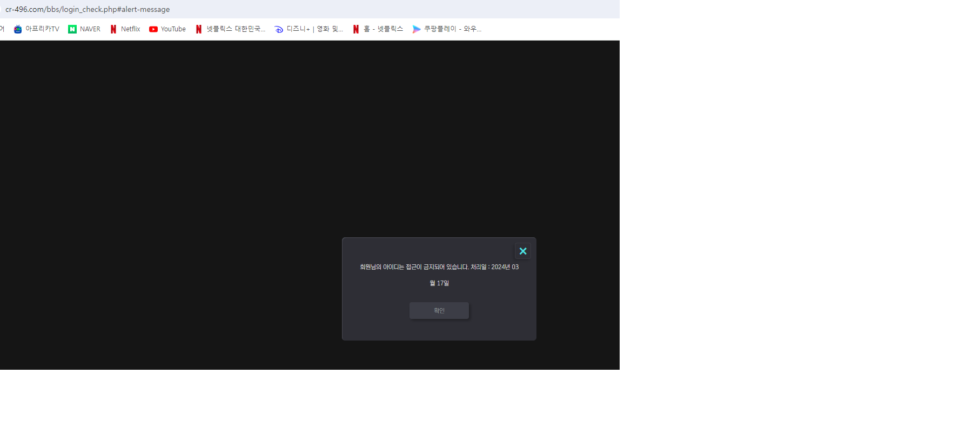Screen dimensions: 980x433
Task: Open the 넷플릭스 대한민국 bookmark
Action: point(230,29)
